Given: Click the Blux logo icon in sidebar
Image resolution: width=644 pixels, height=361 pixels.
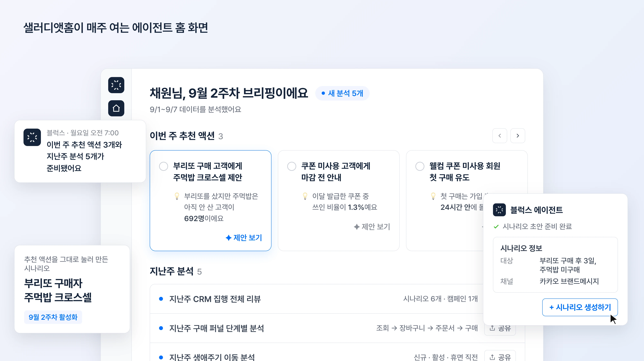Looking at the screenshot, I should pyautogui.click(x=116, y=85).
